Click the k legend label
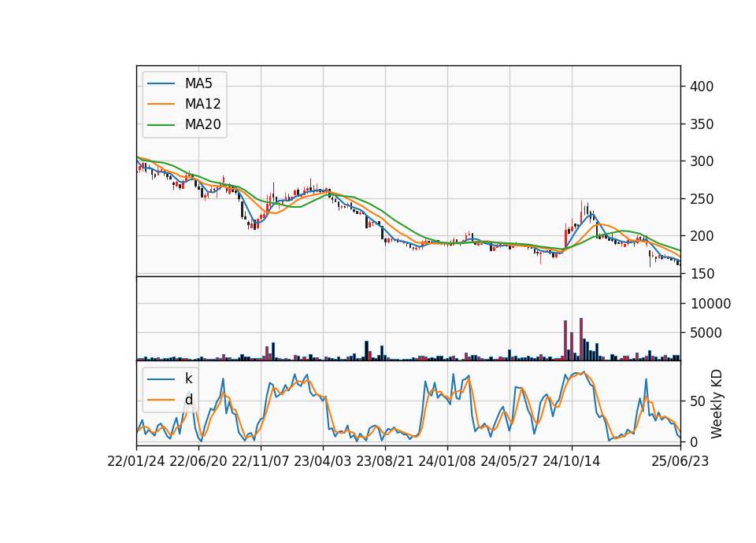Screen dimensions: 756x543 pyautogui.click(x=188, y=379)
